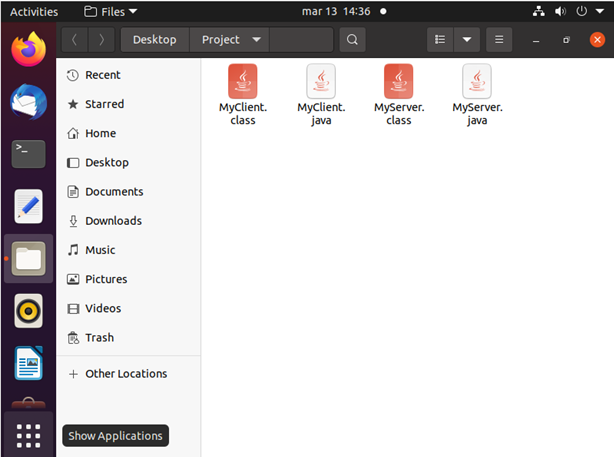Open Music in sidebar

[x=128, y=250]
